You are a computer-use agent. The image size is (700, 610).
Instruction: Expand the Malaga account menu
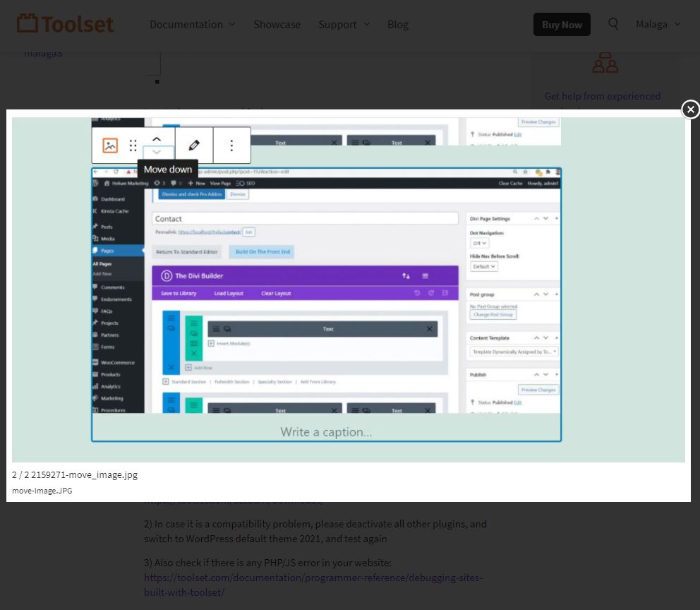[658, 24]
